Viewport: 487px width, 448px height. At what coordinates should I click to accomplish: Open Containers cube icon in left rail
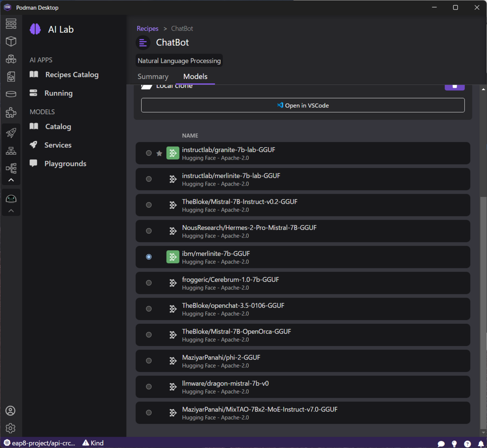click(x=11, y=41)
